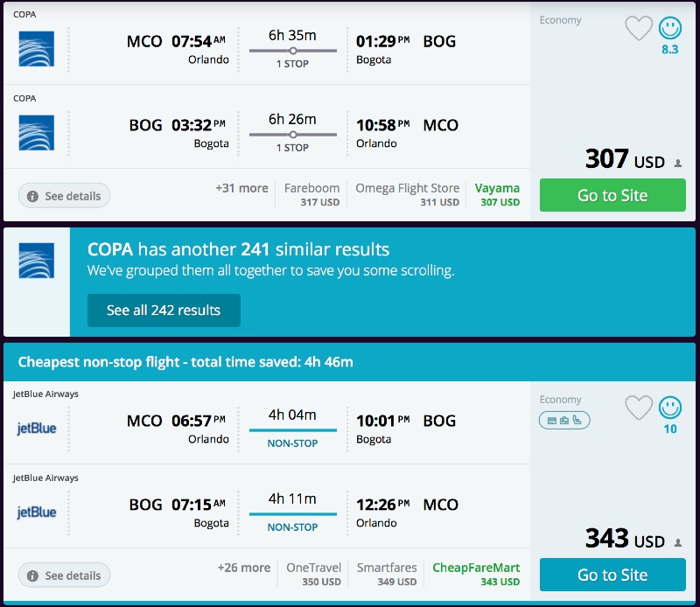This screenshot has height=607, width=700.
Task: Choose the Omega Flight Store 311 USD offer
Action: [407, 194]
